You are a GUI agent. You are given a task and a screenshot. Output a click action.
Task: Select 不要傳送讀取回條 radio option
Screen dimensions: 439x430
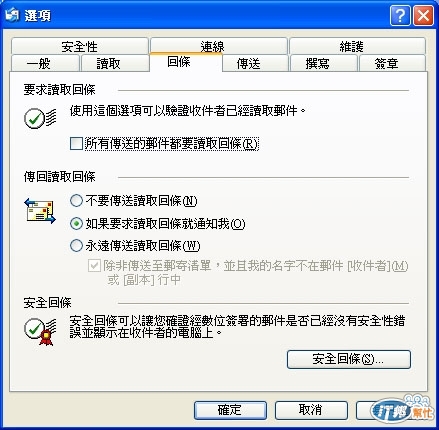[76, 201]
